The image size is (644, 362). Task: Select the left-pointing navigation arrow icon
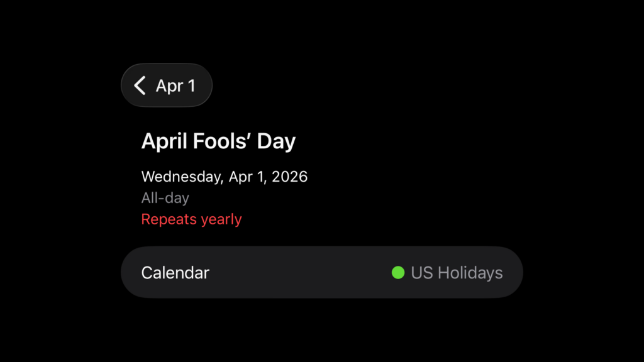[x=140, y=85]
